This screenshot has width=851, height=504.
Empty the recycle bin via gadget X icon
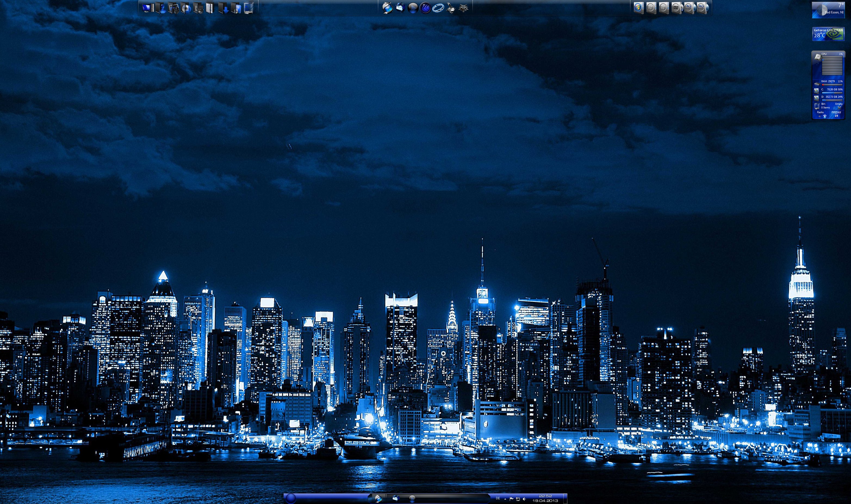(840, 108)
